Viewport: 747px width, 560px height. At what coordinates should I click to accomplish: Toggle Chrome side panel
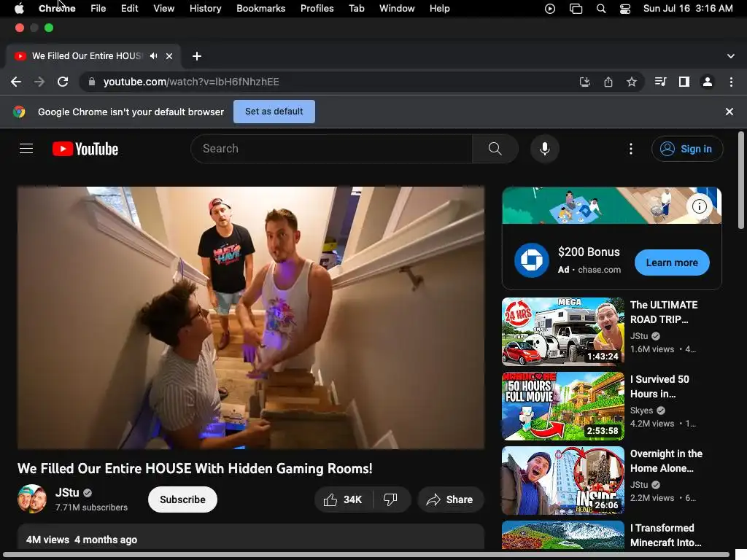point(684,82)
